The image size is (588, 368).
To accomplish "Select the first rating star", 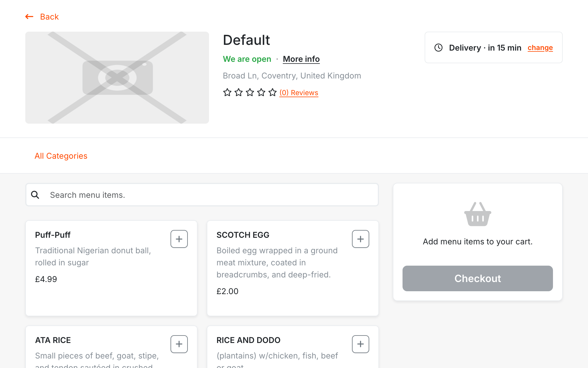I will tap(227, 93).
